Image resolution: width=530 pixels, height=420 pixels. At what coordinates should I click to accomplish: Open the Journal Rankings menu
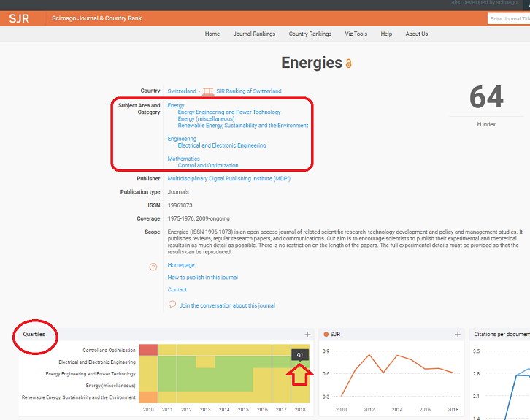(x=254, y=34)
